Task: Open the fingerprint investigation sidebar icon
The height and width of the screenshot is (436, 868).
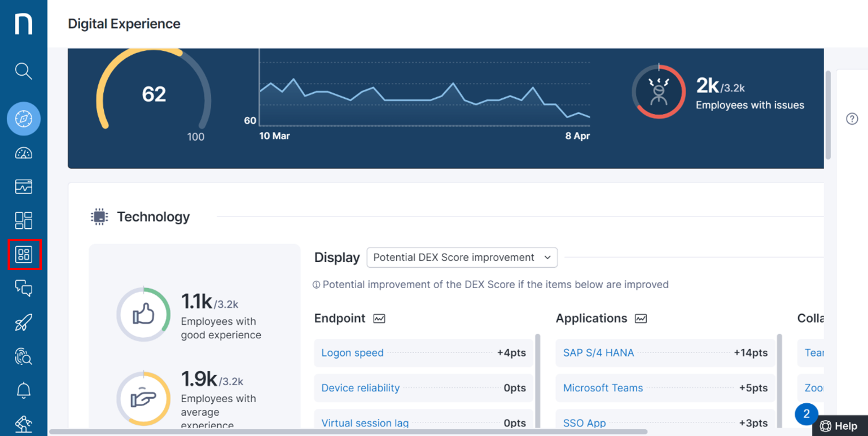Action: pos(24,357)
